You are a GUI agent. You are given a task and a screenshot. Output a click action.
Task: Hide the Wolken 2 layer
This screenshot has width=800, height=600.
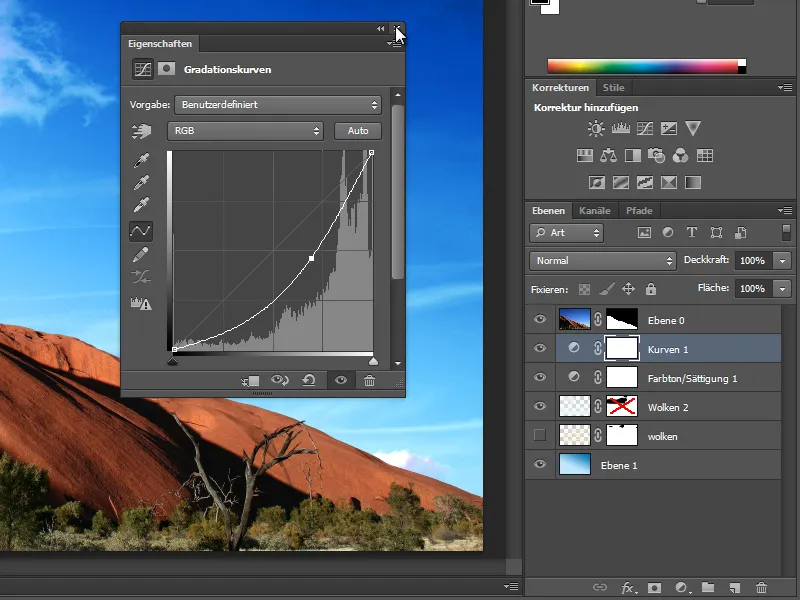tap(540, 407)
